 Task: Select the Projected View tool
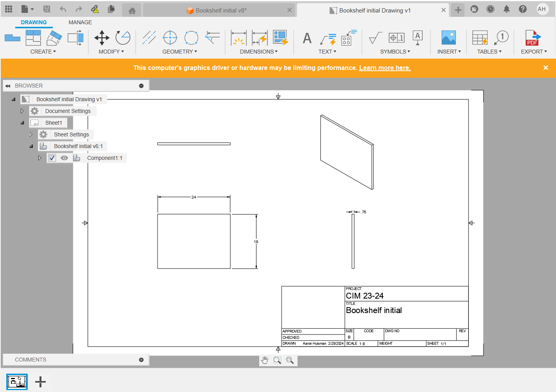point(33,38)
